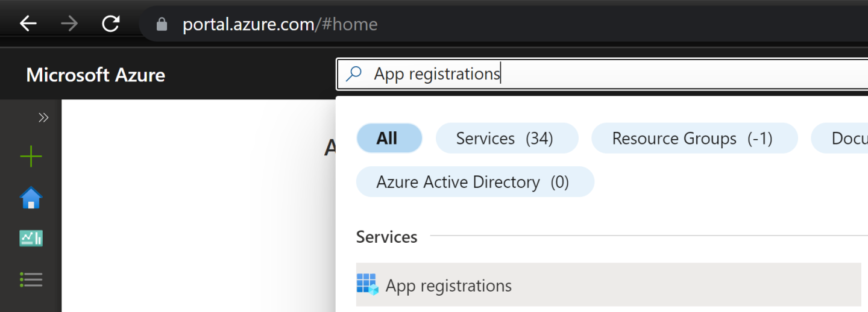
Task: Click the App registrations grid icon
Action: (x=367, y=284)
